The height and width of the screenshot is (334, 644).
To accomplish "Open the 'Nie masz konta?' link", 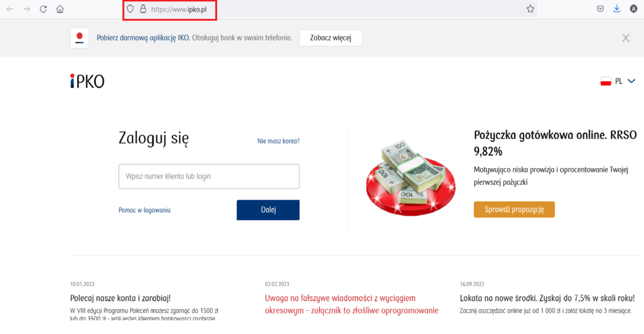I will (278, 141).
